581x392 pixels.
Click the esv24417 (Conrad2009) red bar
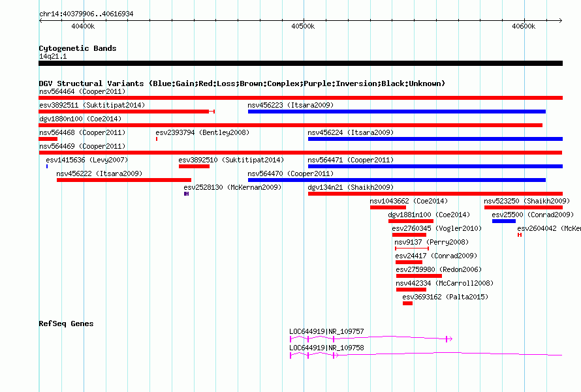[x=409, y=262]
